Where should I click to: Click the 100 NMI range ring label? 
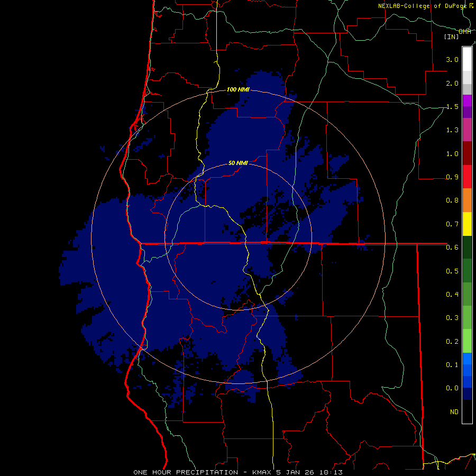click(x=239, y=89)
